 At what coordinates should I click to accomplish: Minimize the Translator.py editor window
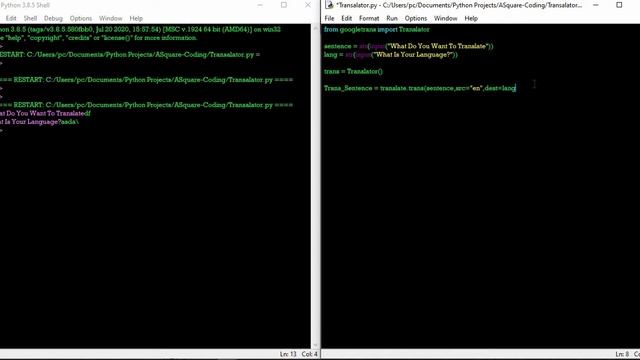(596, 5)
